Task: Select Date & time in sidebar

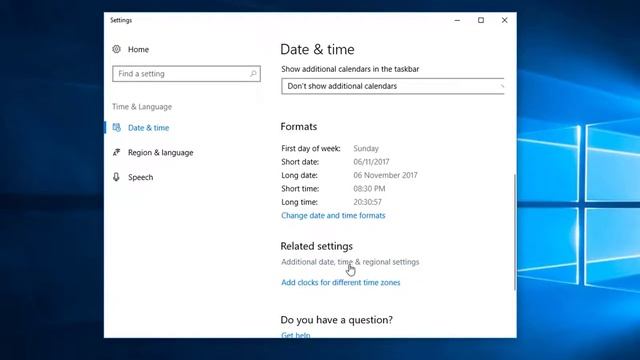Action: [x=149, y=128]
